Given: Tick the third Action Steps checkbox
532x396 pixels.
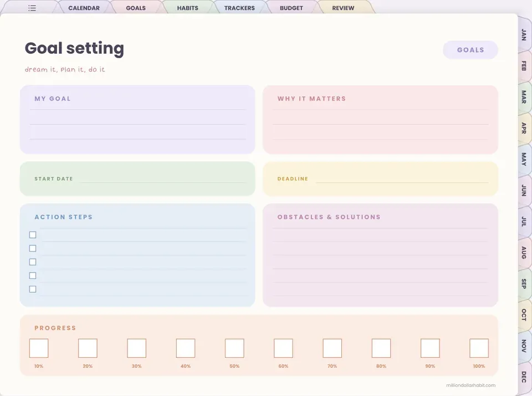Looking at the screenshot, I should click(33, 262).
